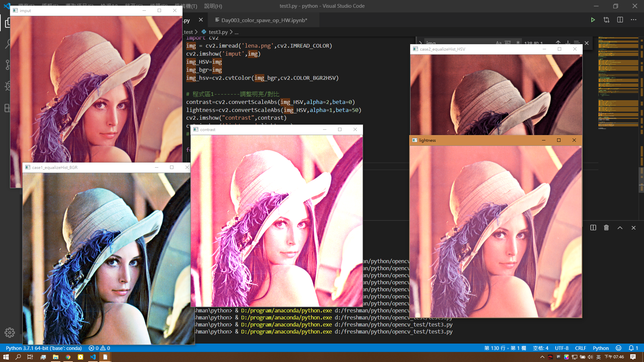Image resolution: width=644 pixels, height=362 pixels.
Task: Open Windows taskbar search
Action: click(18, 357)
